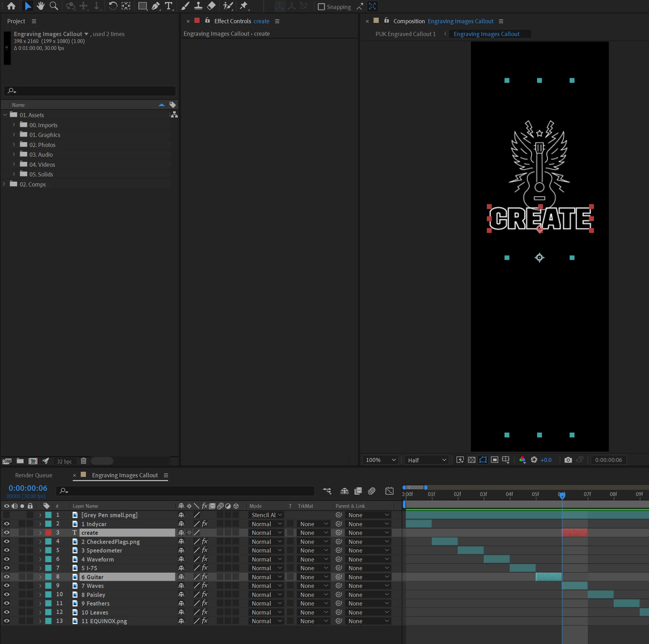
Task: Expand the 02. Comps folder
Action: [5, 184]
